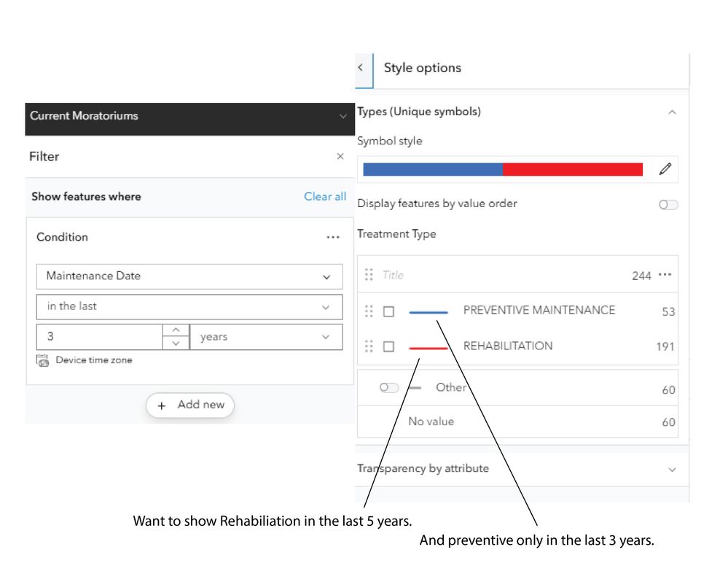
Task: Grab the PREVENTIVE MAINTENANCE drag handle
Action: pos(369,311)
